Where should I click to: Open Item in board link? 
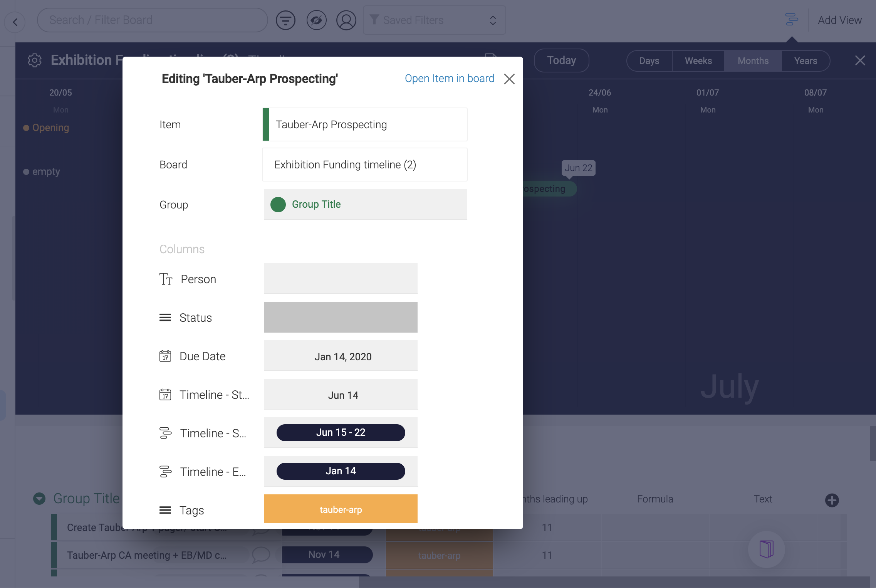[x=449, y=79]
